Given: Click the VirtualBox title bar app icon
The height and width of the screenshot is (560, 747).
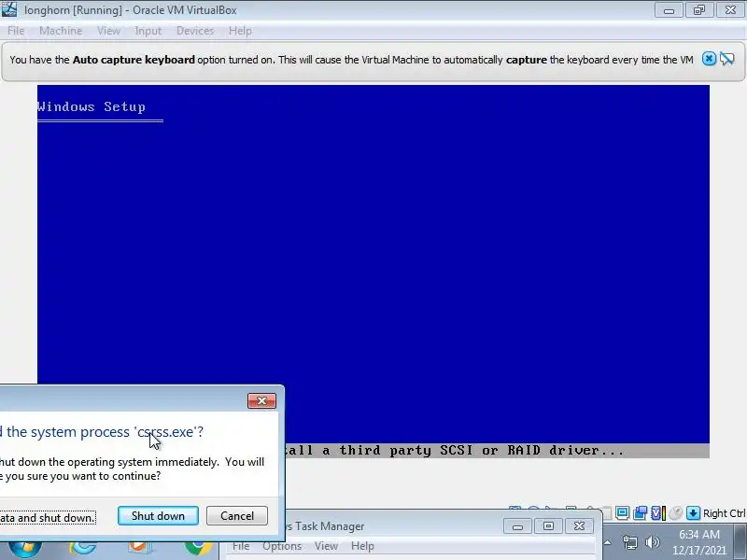Looking at the screenshot, I should click(x=9, y=9).
